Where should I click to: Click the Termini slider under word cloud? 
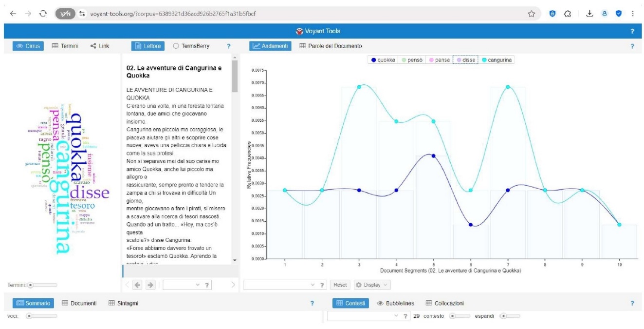pyautogui.click(x=31, y=285)
